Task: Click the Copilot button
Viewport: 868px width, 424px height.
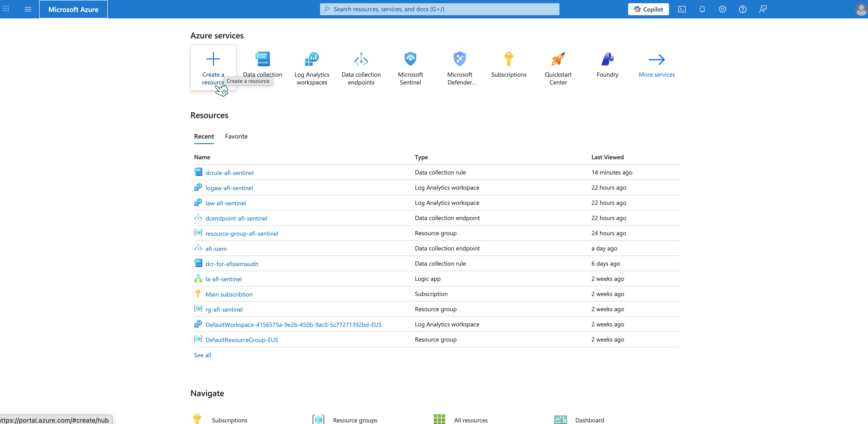Action: (x=648, y=9)
